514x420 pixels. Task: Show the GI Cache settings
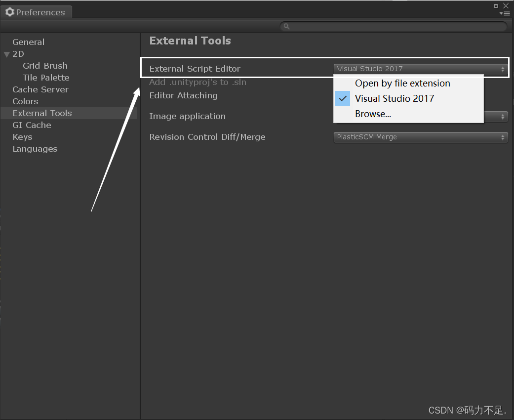(x=32, y=125)
